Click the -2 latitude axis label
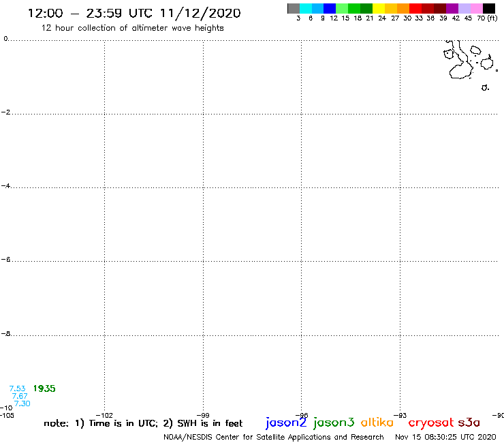The height and width of the screenshot is (443, 504). [x=5, y=112]
